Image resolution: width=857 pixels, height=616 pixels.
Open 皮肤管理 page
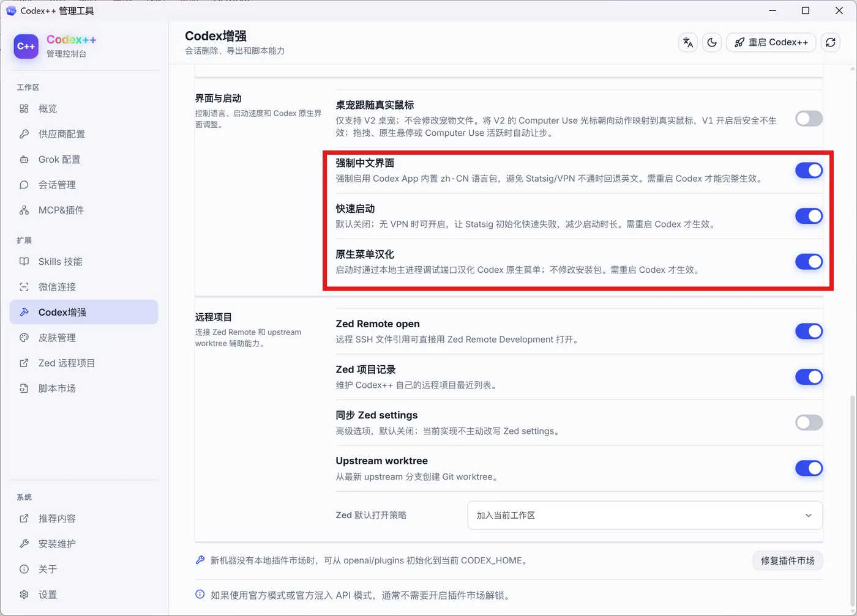coord(84,338)
